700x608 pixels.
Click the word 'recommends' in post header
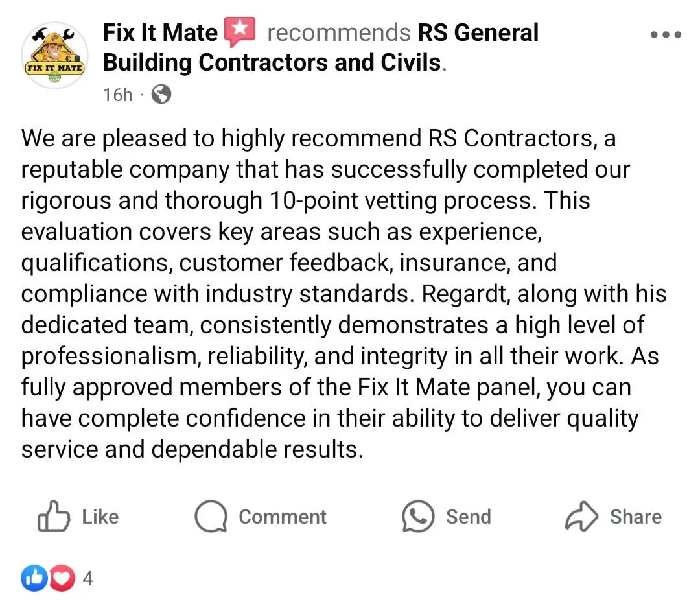(339, 32)
